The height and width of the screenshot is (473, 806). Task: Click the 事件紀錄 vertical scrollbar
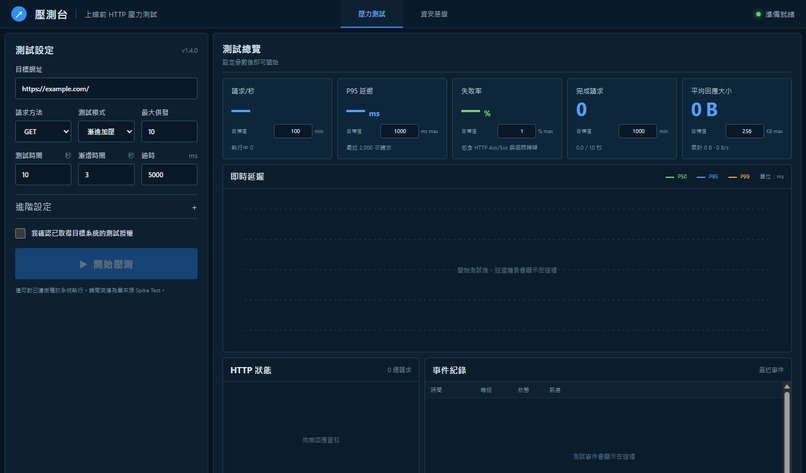point(786,432)
